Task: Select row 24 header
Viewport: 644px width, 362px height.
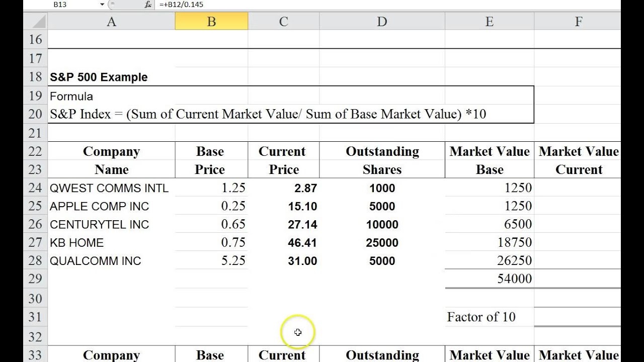Action: pos(35,188)
